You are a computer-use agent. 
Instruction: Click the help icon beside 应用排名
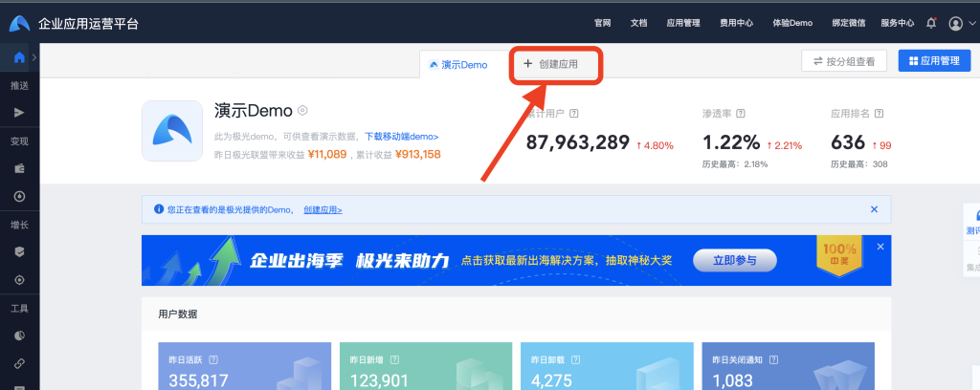(879, 113)
